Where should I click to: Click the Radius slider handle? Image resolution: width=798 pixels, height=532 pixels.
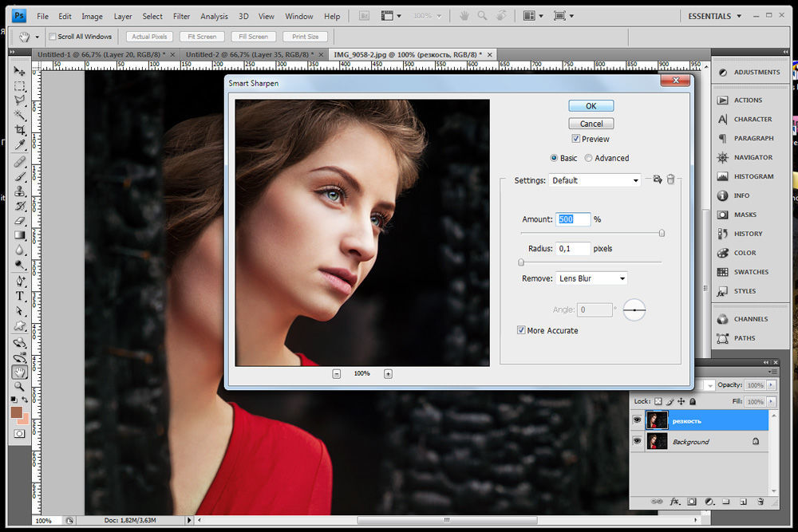520,262
